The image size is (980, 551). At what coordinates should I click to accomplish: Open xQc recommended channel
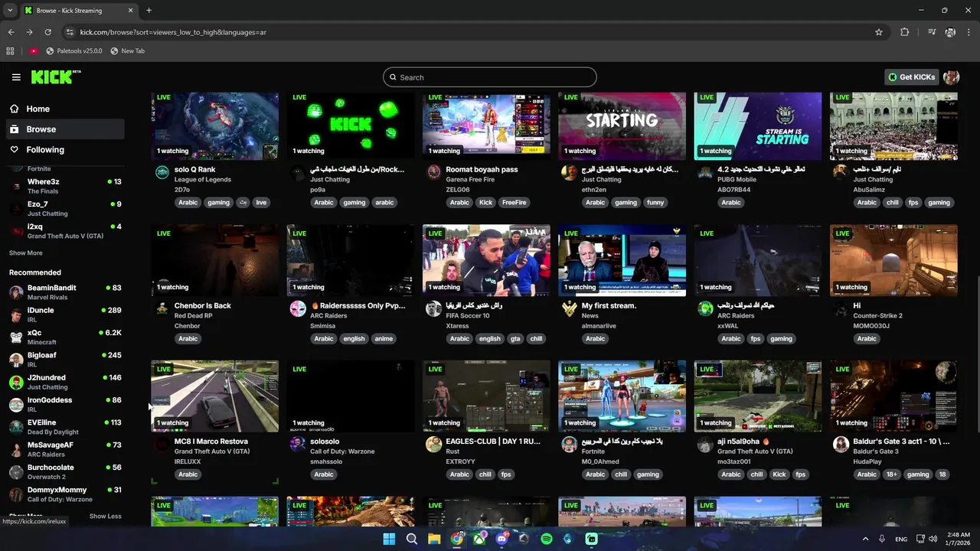[65, 337]
